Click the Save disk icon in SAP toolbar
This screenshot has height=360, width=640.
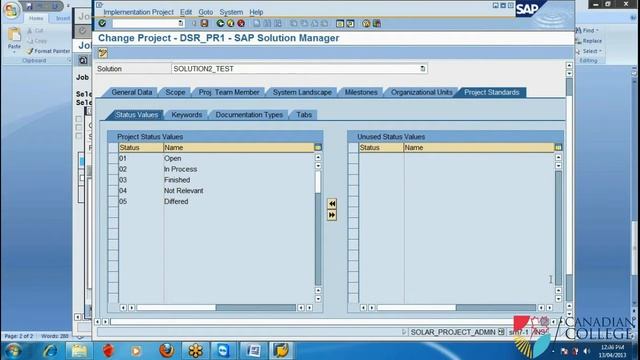[x=204, y=23]
